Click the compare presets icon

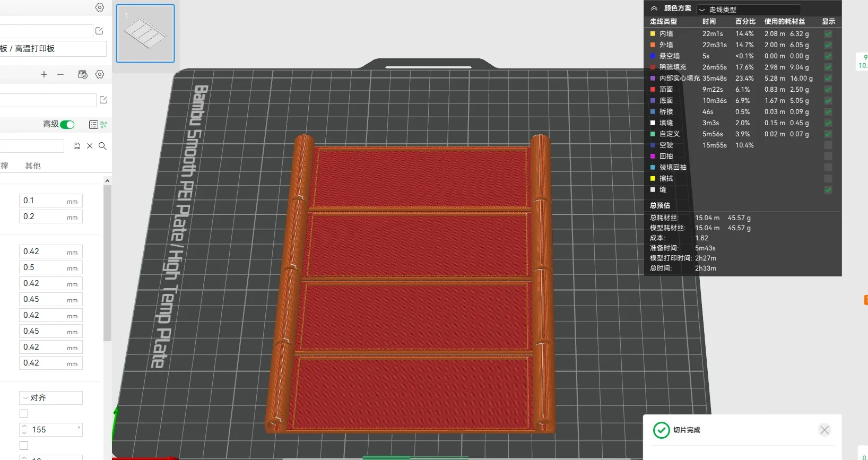(103, 125)
